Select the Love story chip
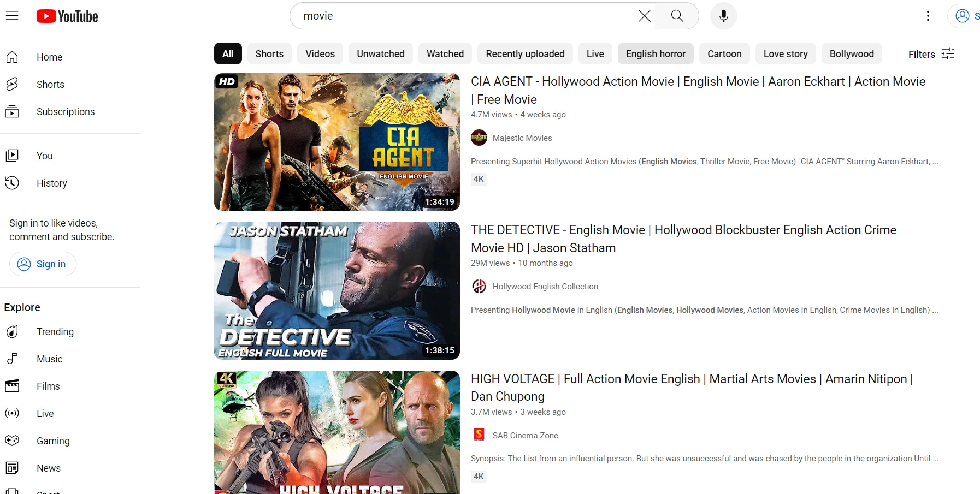 tap(786, 53)
